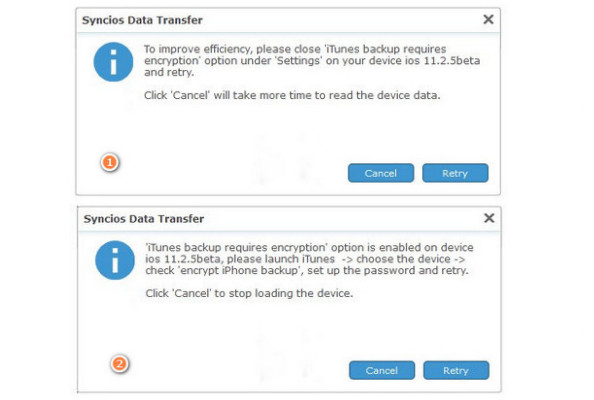Screen dimensions: 594x400
Task: Click the blue info icon in dialog 1
Action: 113,62
